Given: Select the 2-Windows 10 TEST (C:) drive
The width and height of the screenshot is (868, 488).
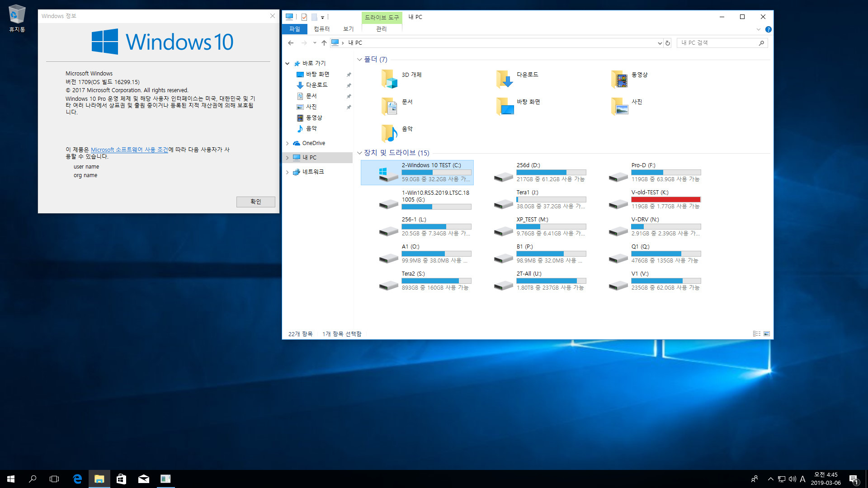Looking at the screenshot, I should click(417, 173).
